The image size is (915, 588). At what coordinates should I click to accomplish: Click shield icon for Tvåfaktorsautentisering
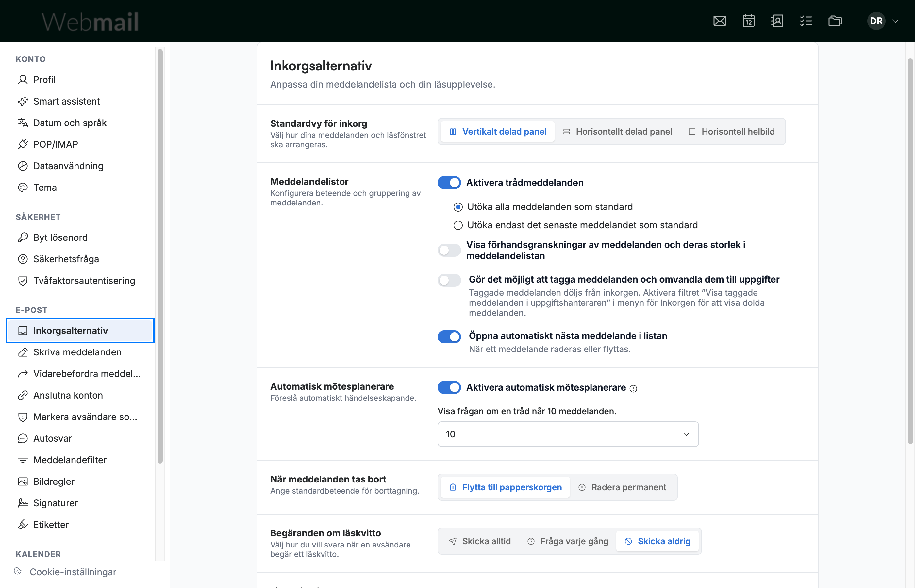23,281
